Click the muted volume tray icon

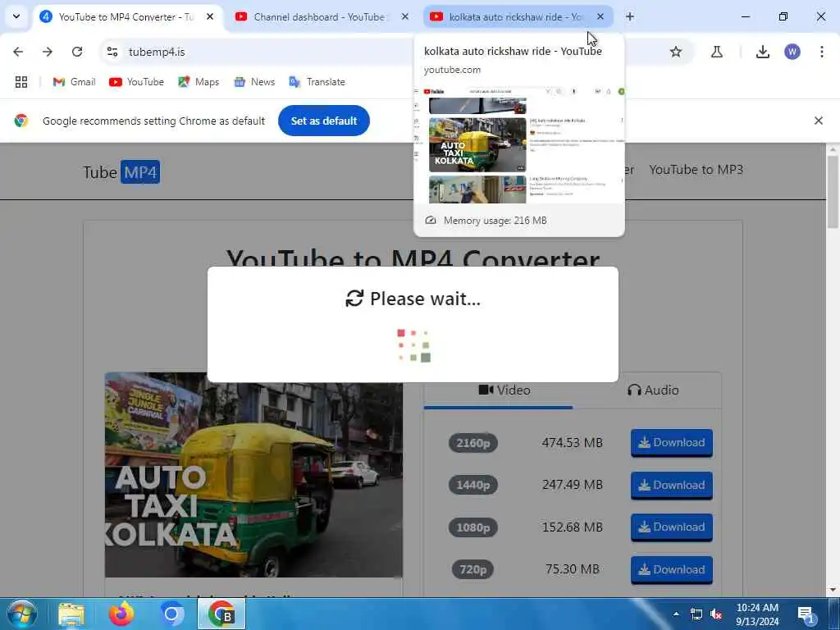point(715,614)
